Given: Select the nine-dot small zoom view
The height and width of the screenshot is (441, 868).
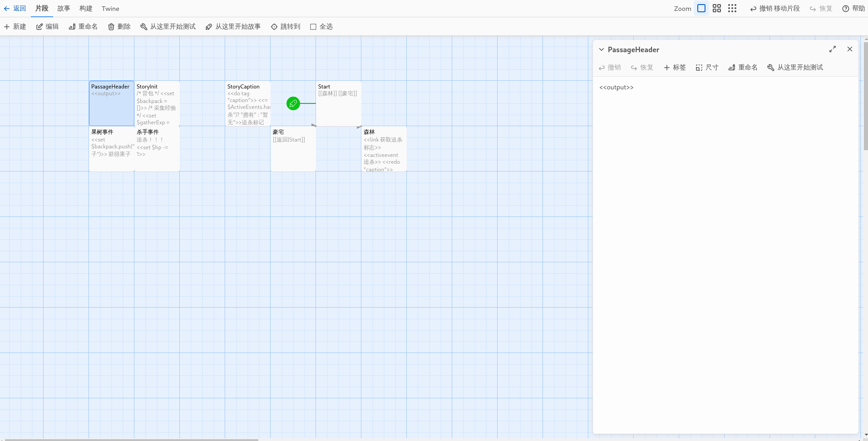Looking at the screenshot, I should click(x=732, y=8).
